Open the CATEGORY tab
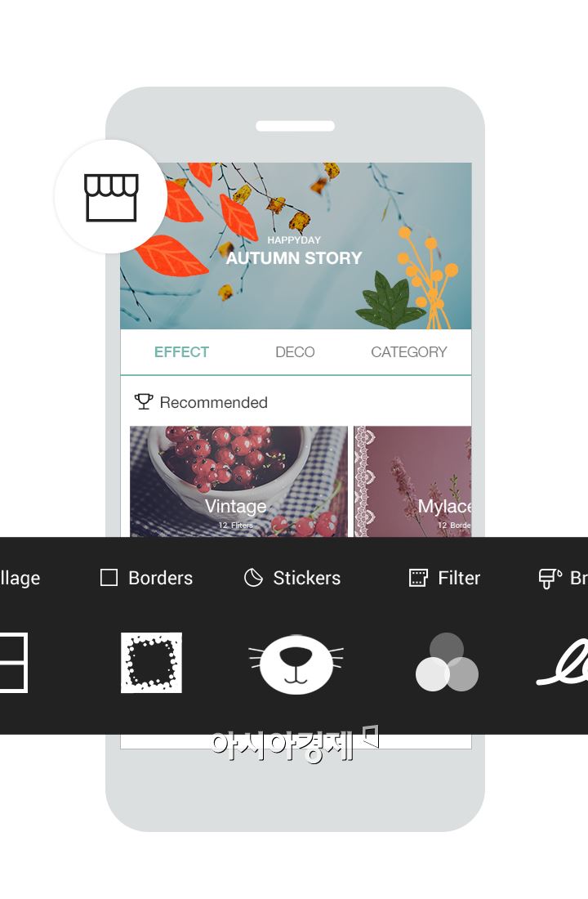Viewport: 588px width, 899px height. [408, 351]
